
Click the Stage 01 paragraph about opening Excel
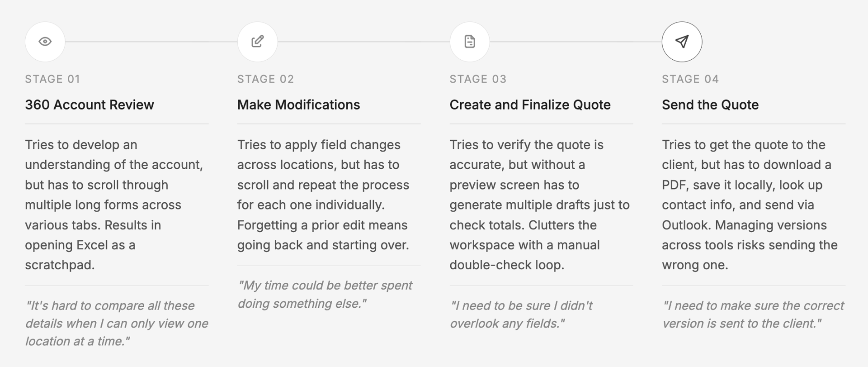[114, 205]
